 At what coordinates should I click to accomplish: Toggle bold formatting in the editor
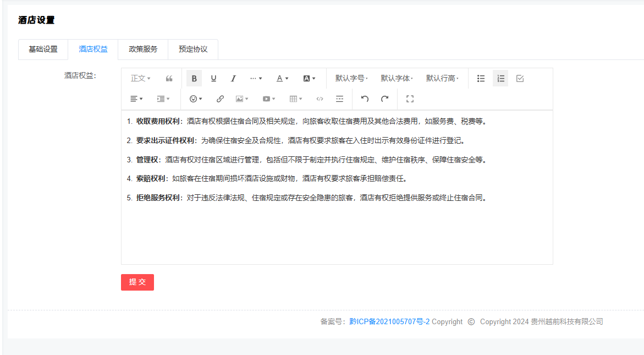[x=194, y=79]
